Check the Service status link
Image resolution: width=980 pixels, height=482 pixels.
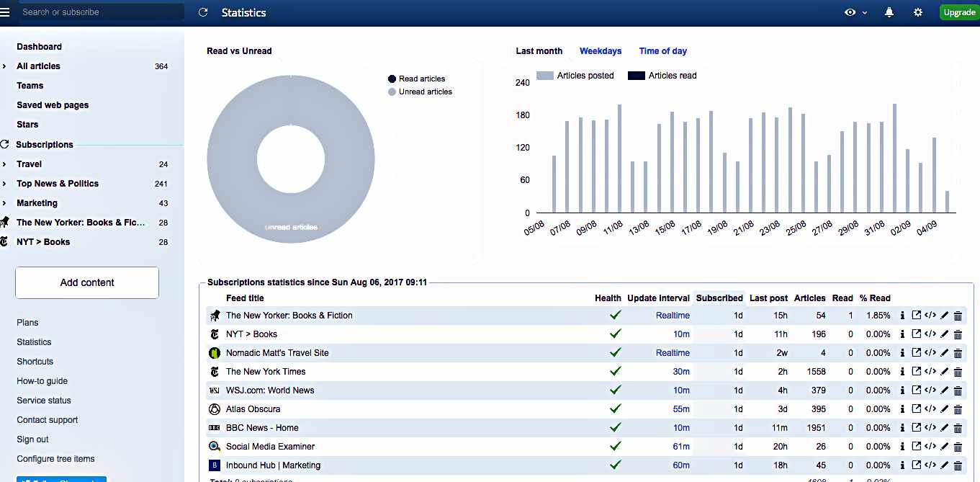click(x=44, y=401)
